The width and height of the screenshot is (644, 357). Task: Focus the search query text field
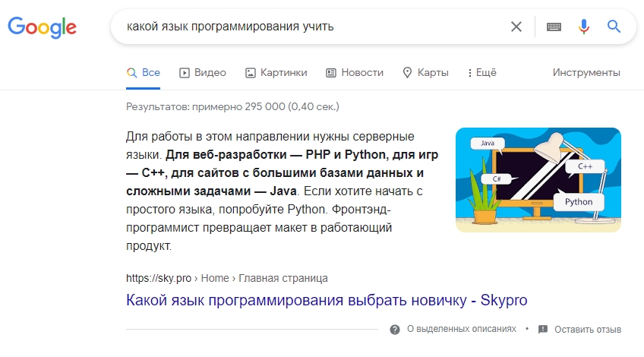pos(304,27)
